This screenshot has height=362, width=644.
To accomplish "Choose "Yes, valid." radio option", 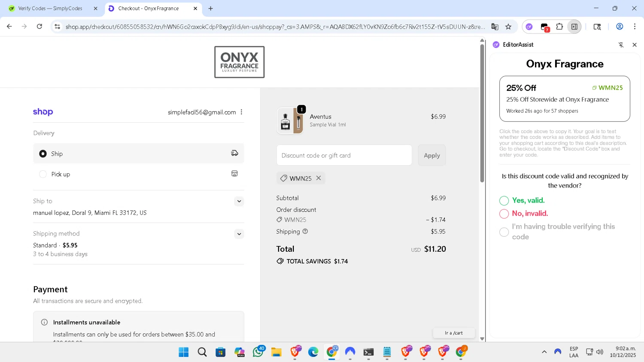I will (504, 201).
